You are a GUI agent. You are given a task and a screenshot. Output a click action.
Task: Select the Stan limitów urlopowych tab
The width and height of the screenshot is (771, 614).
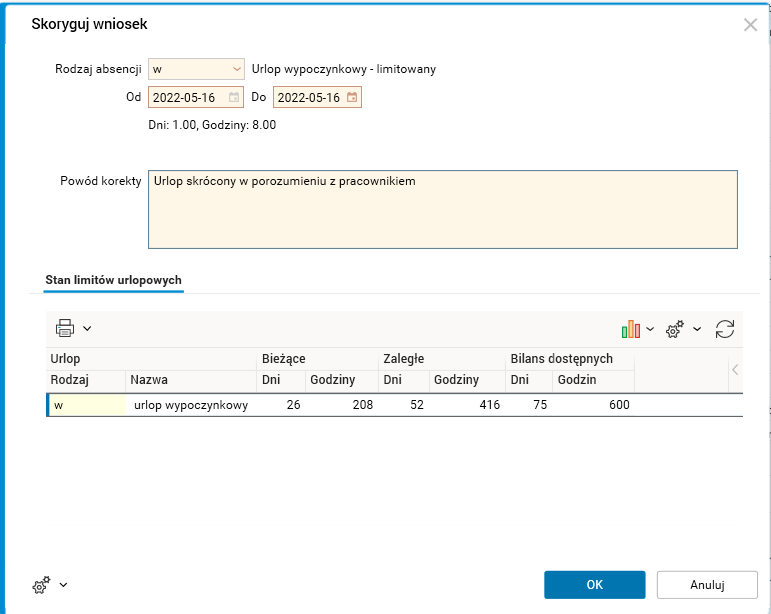pos(114,280)
